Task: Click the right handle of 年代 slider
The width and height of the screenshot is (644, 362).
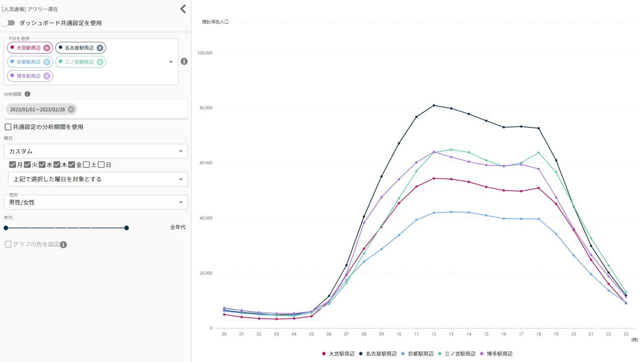Action: click(x=127, y=228)
